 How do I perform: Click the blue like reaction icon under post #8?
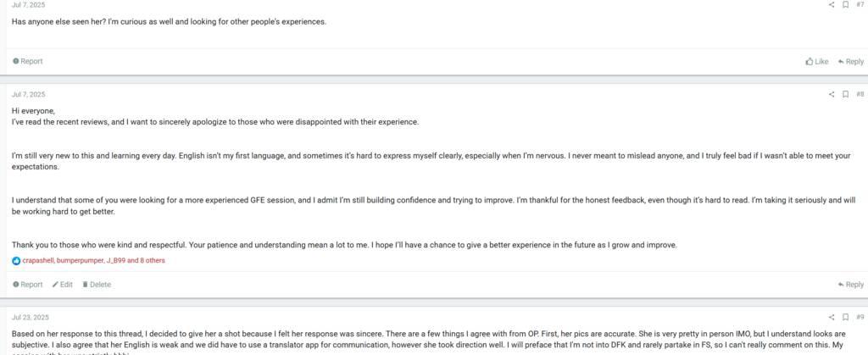(x=16, y=261)
